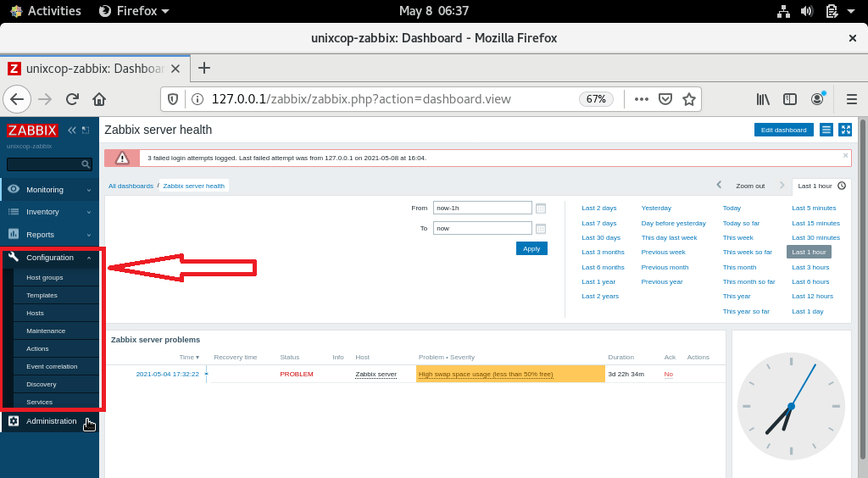The image size is (868, 478).
Task: Open calendar picker for From field
Action: tap(541, 208)
